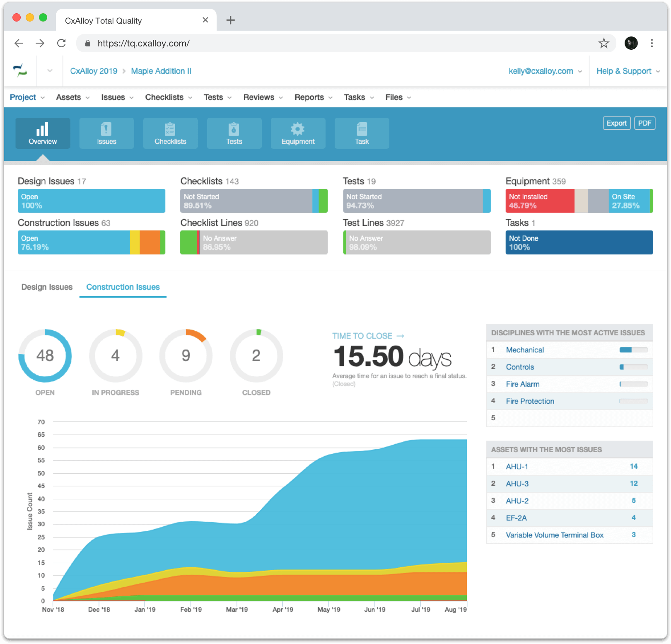The width and height of the screenshot is (671, 644).
Task: Click the Export button
Action: [x=616, y=123]
